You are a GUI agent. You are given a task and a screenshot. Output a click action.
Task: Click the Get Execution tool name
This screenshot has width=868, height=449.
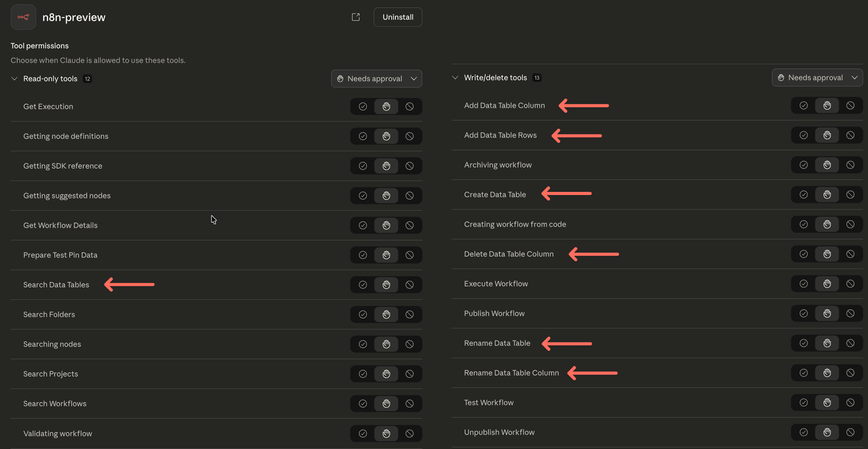click(48, 106)
